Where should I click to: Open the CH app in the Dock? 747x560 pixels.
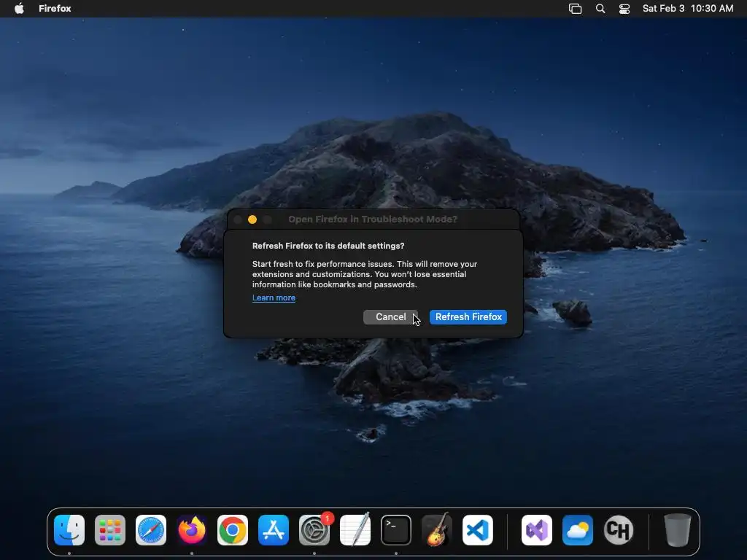(x=619, y=530)
